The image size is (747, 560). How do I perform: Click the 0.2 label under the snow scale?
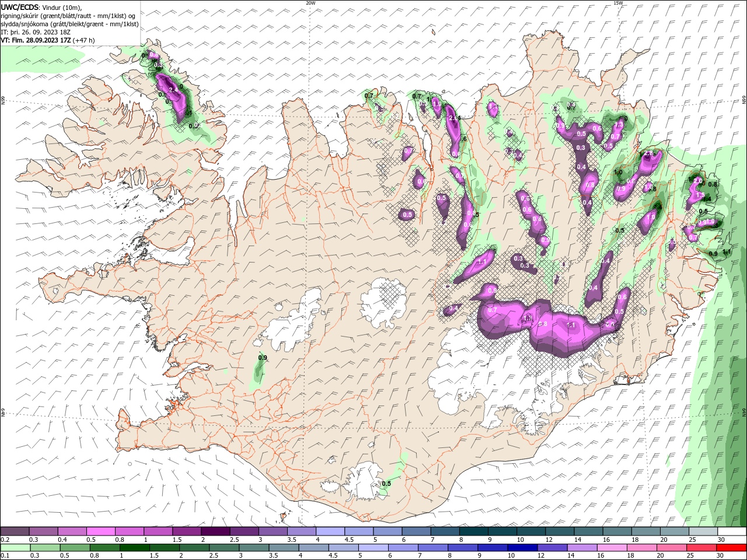click(4, 540)
